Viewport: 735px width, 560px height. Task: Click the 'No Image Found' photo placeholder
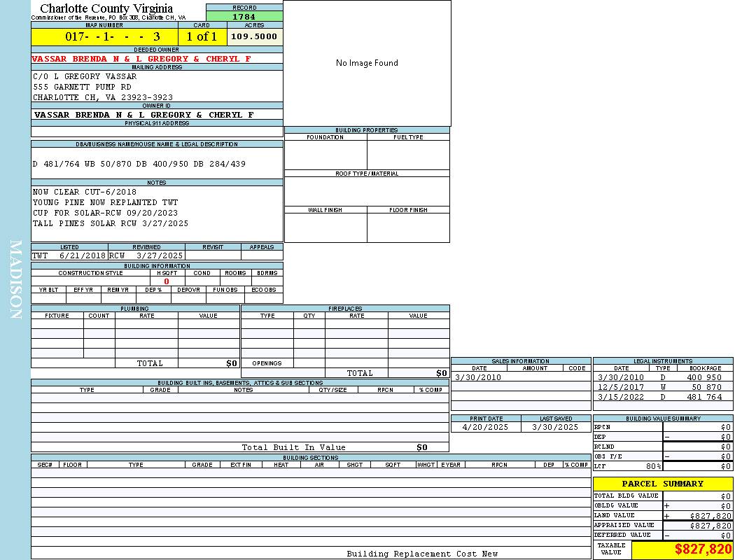pyautogui.click(x=367, y=63)
